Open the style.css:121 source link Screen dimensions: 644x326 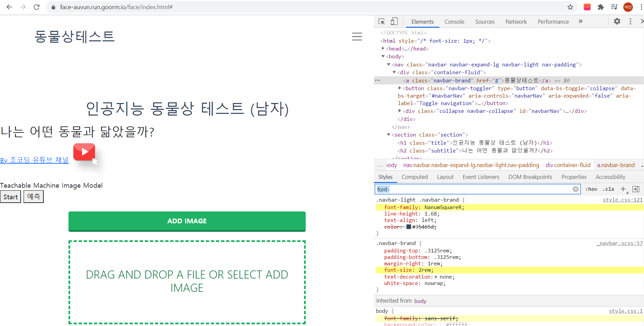pos(623,200)
